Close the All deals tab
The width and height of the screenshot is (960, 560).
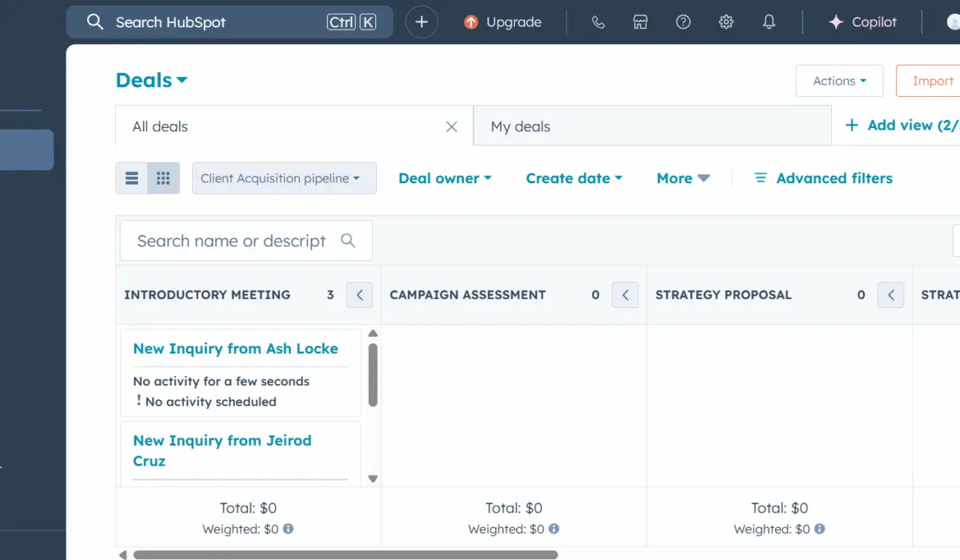pos(451,126)
